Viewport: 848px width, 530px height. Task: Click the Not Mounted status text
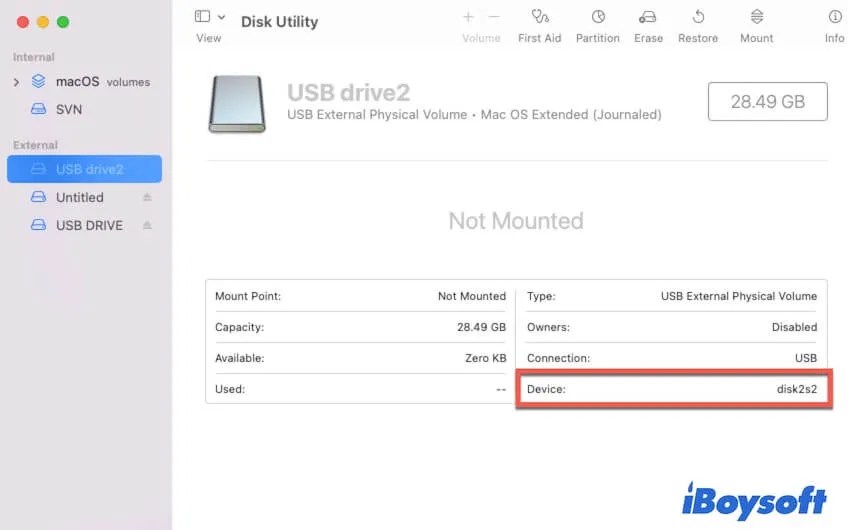pos(516,221)
